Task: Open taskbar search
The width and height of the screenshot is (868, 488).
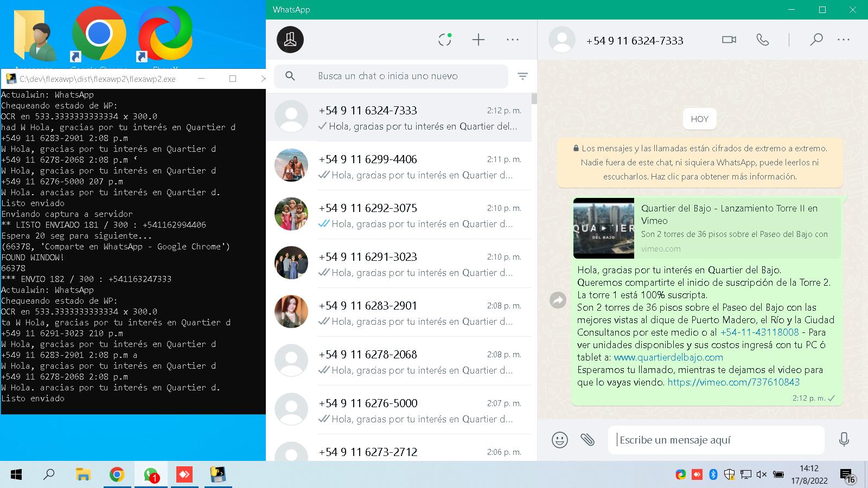Action: click(x=49, y=475)
